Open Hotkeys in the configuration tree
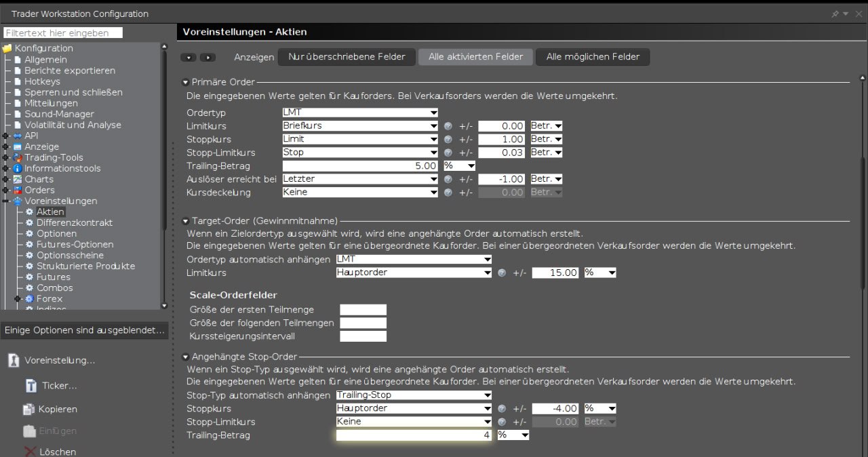 (x=42, y=81)
